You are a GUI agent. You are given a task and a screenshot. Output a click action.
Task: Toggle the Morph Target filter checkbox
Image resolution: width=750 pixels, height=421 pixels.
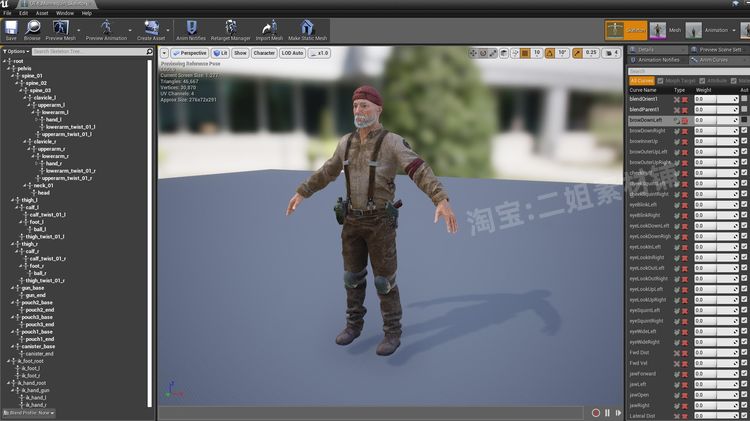661,81
